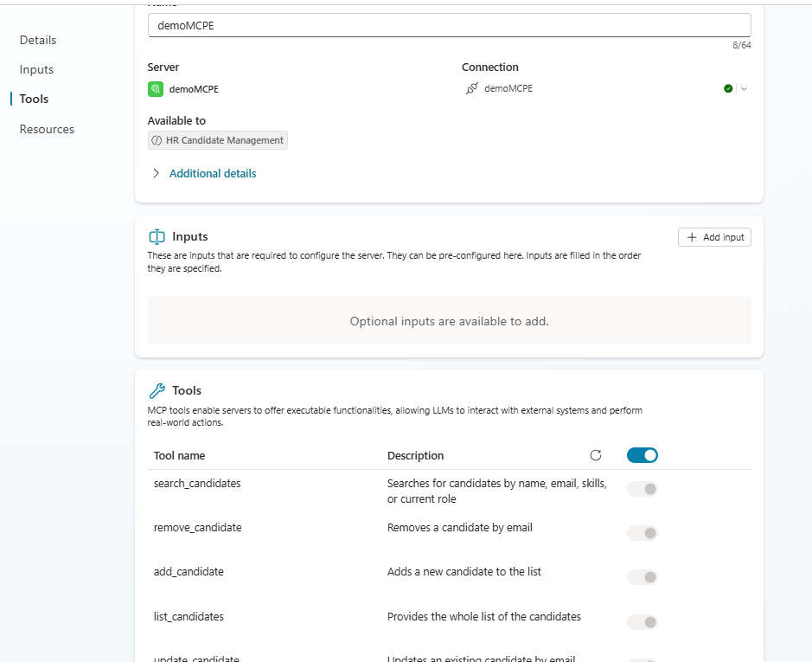Image resolution: width=812 pixels, height=662 pixels.
Task: Click the plus icon on Add input
Action: [x=691, y=237]
